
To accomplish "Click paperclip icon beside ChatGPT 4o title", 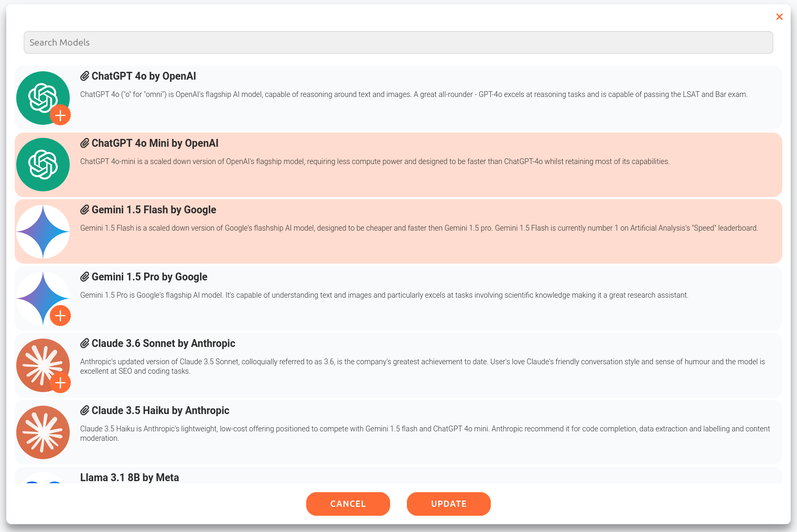I will click(85, 76).
